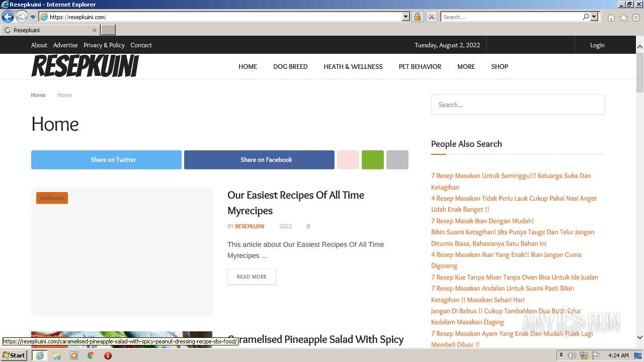Open the Advertise link

65,45
